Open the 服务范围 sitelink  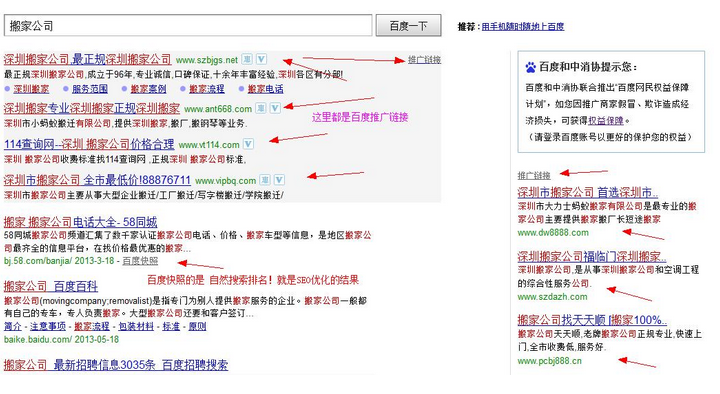(90, 89)
